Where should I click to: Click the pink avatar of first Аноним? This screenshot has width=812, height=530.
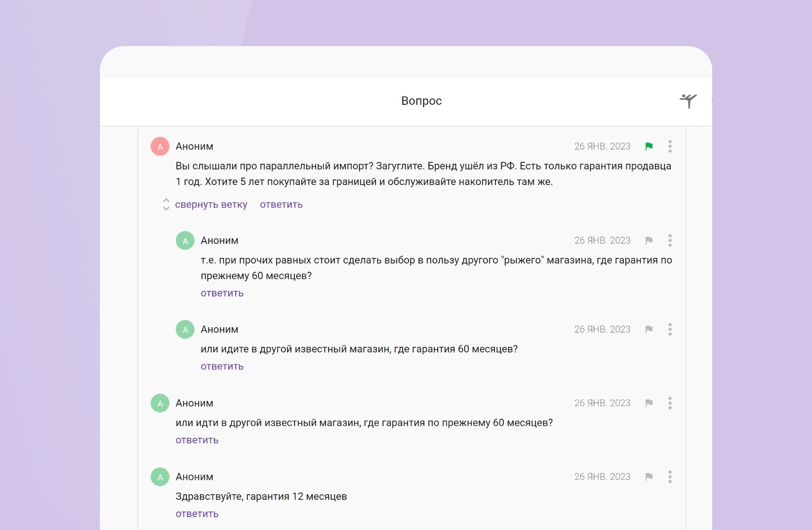(x=160, y=147)
